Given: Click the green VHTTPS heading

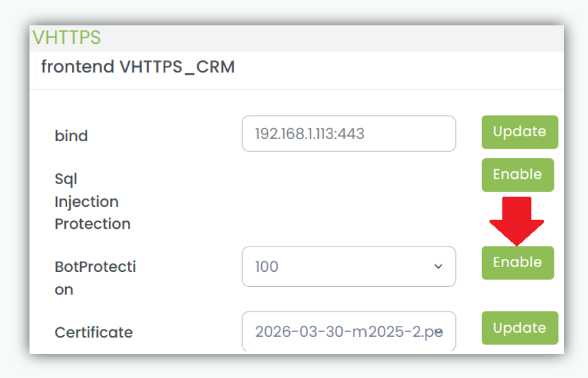Looking at the screenshot, I should (66, 37).
